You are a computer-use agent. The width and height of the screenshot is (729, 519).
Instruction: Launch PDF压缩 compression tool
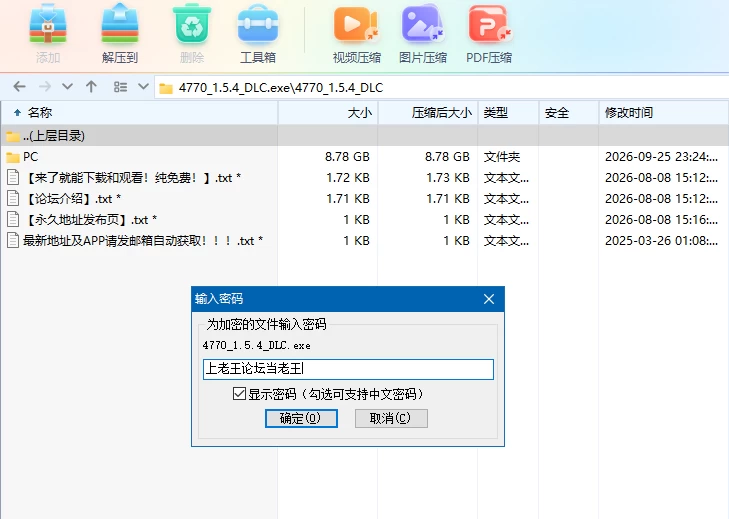pyautogui.click(x=489, y=24)
